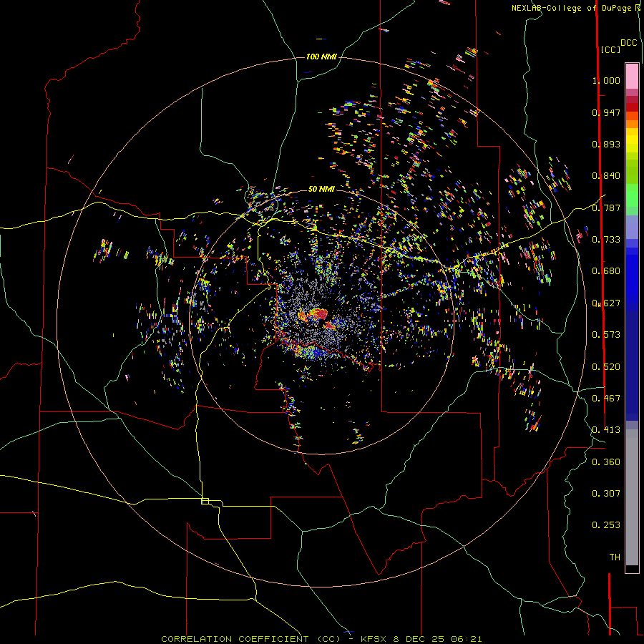Image resolution: width=644 pixels, height=644 pixels.
Task: Click the 50 NMI range ring label
Action: click(x=321, y=189)
